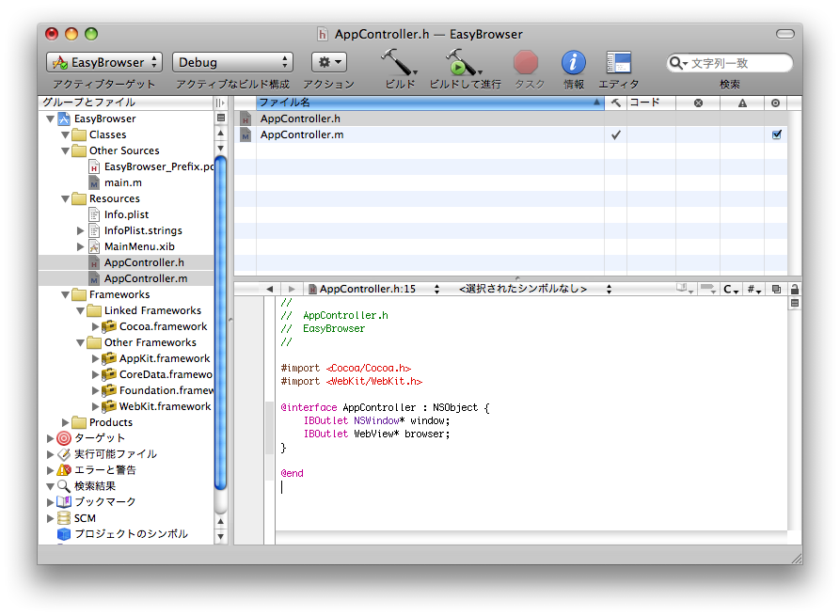The height and width of the screenshot is (616, 840).
Task: Open the Debug build configuration popup
Action: tap(232, 62)
